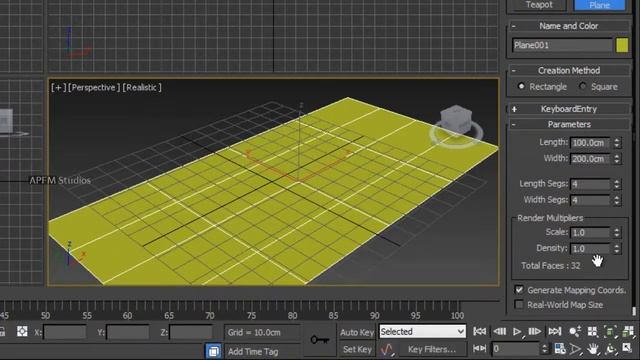This screenshot has height=360, width=640.
Task: Click Set Key button
Action: point(357,349)
